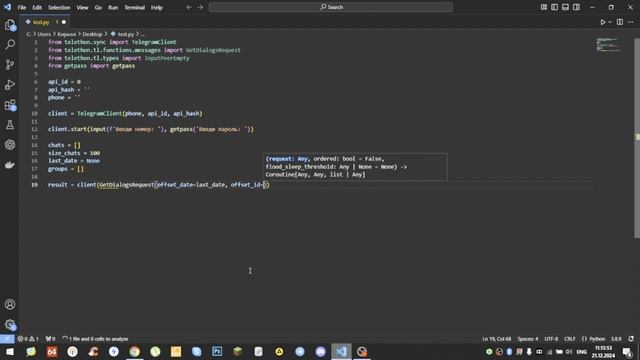The image size is (640, 360).
Task: Click 'from getpass import getpass' line
Action: point(91,66)
